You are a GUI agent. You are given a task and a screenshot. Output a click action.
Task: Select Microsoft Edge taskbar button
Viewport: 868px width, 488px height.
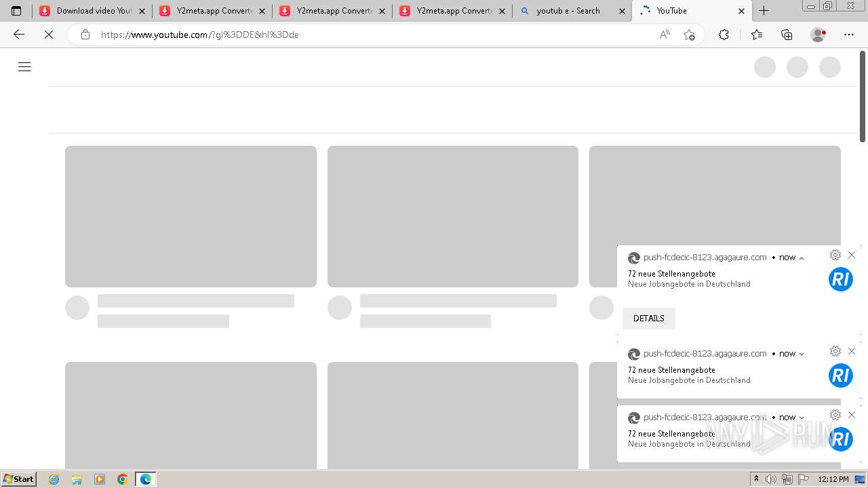146,479
